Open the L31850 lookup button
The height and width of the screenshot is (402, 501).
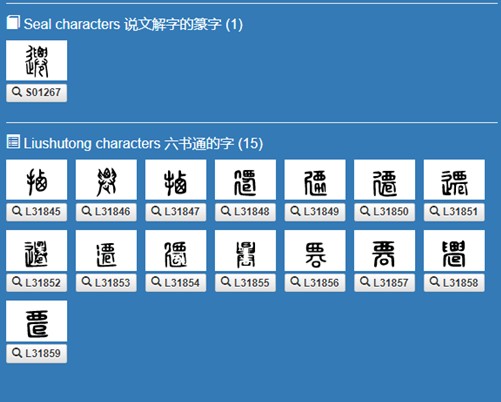[385, 212]
